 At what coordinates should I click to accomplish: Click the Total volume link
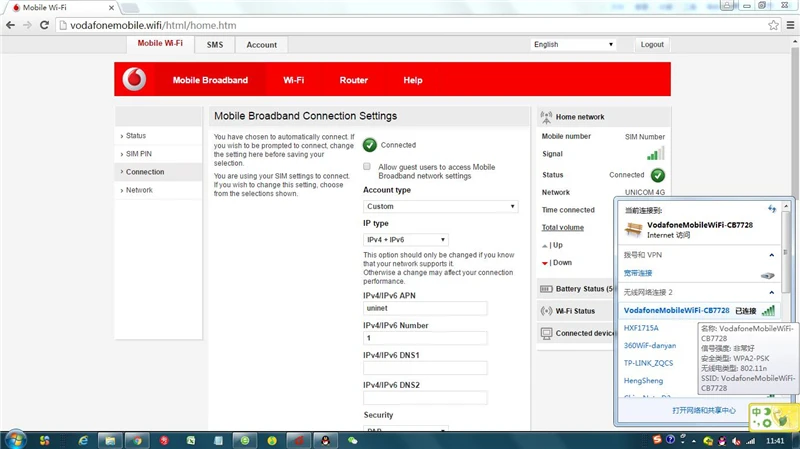pyautogui.click(x=563, y=228)
